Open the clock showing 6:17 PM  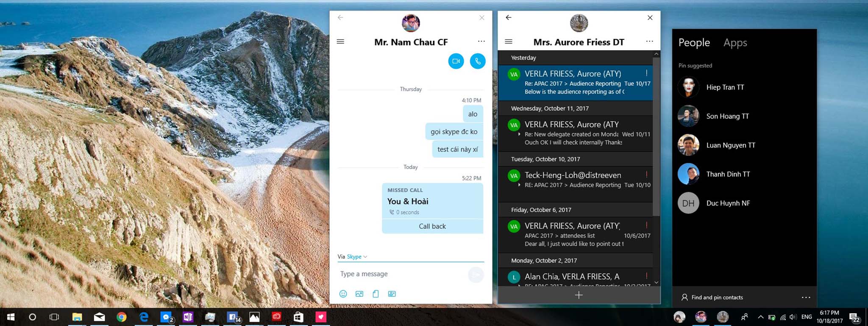tap(829, 317)
